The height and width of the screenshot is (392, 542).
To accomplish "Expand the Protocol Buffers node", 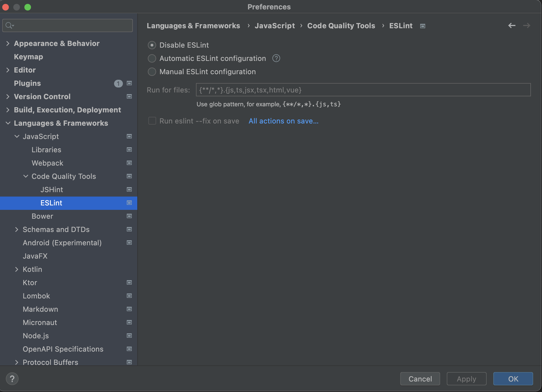I will pos(17,362).
